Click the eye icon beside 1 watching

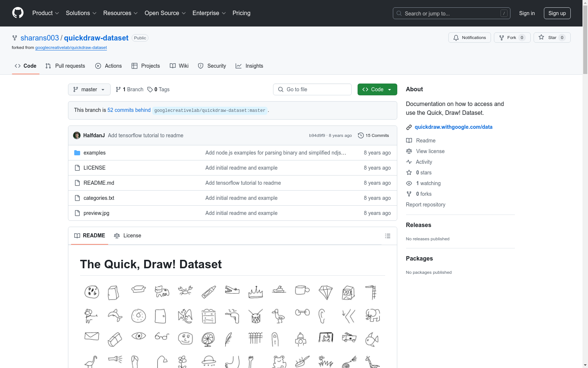tap(409, 183)
